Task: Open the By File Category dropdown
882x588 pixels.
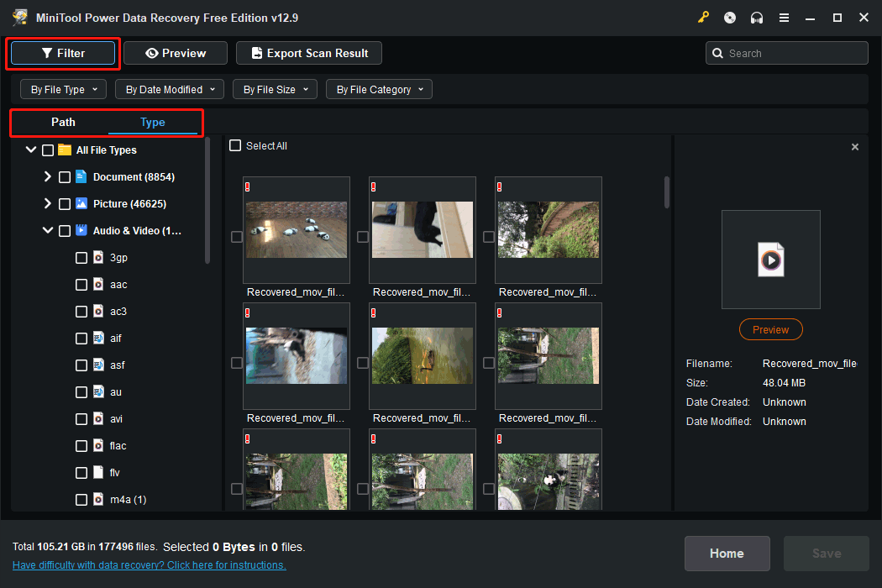Action: 379,90
